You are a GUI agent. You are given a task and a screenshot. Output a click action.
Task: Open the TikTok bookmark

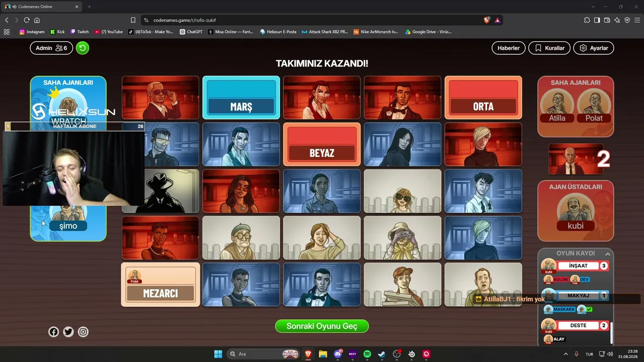click(151, 32)
